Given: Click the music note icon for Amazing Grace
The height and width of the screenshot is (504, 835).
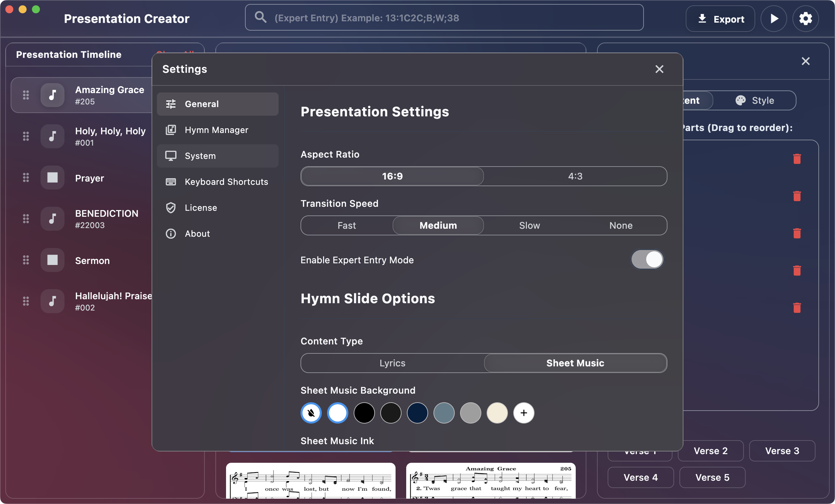Looking at the screenshot, I should click(53, 95).
